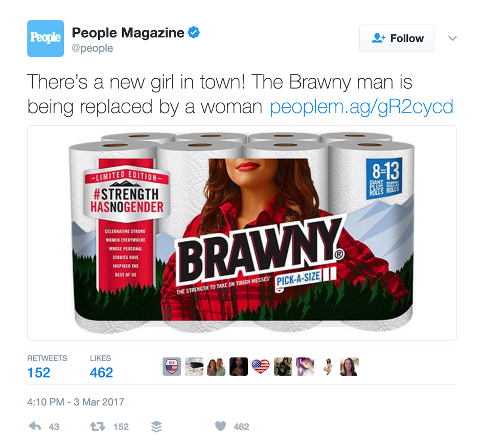Open the People Magazine profile avatar

45,38
